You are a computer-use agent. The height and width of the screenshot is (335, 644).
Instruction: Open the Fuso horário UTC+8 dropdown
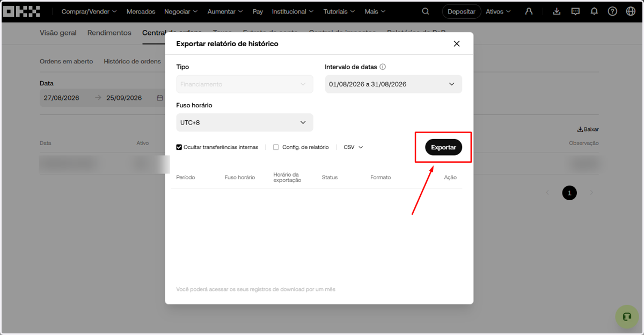(x=245, y=122)
